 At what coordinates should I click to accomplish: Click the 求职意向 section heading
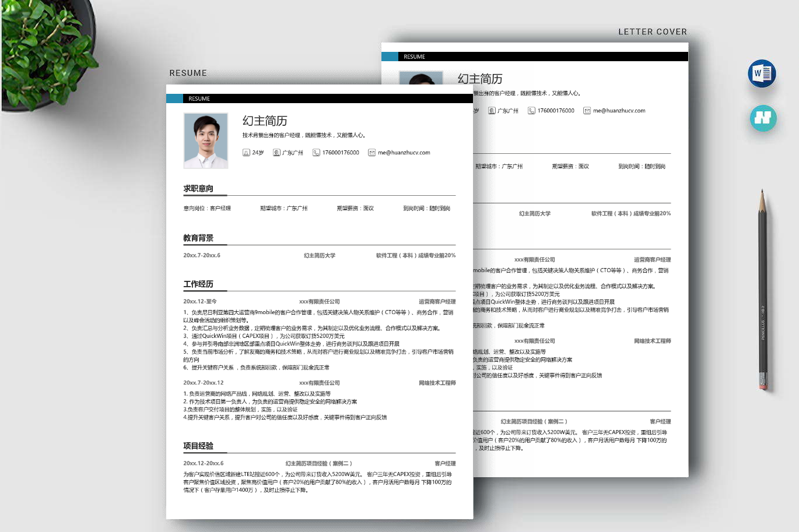tap(198, 188)
